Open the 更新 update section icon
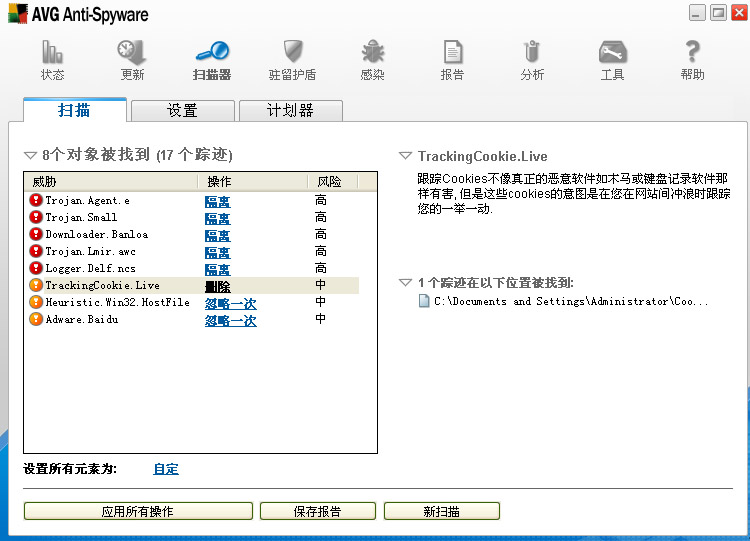 [x=132, y=52]
